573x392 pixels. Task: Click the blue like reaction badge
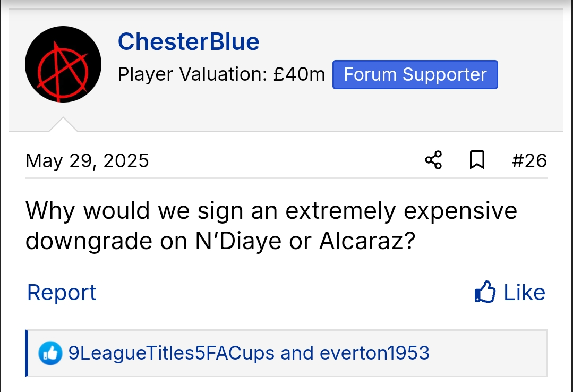point(50,353)
